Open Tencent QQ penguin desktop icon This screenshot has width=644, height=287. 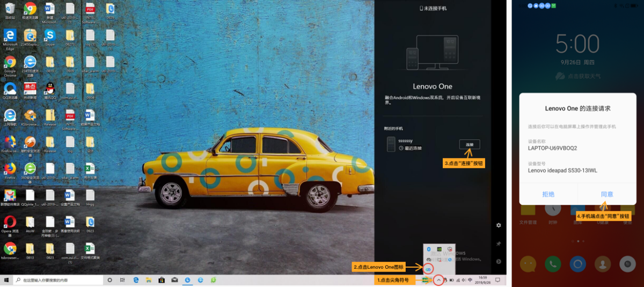pyautogui.click(x=50, y=89)
